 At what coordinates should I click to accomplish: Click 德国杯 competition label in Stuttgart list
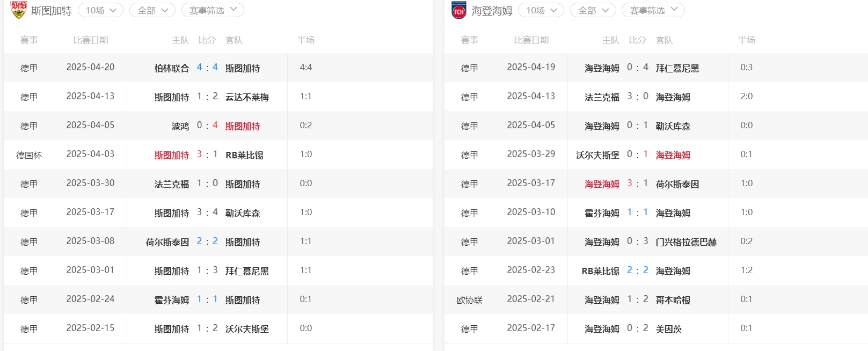coord(29,155)
